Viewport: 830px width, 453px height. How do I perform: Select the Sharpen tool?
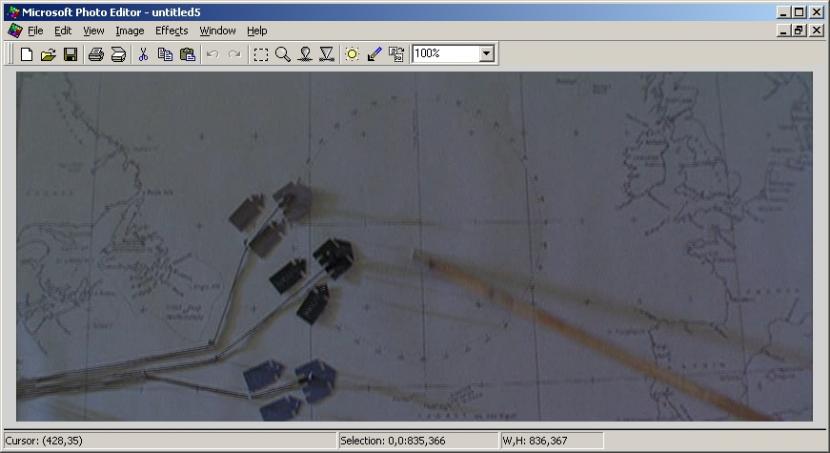pos(327,54)
